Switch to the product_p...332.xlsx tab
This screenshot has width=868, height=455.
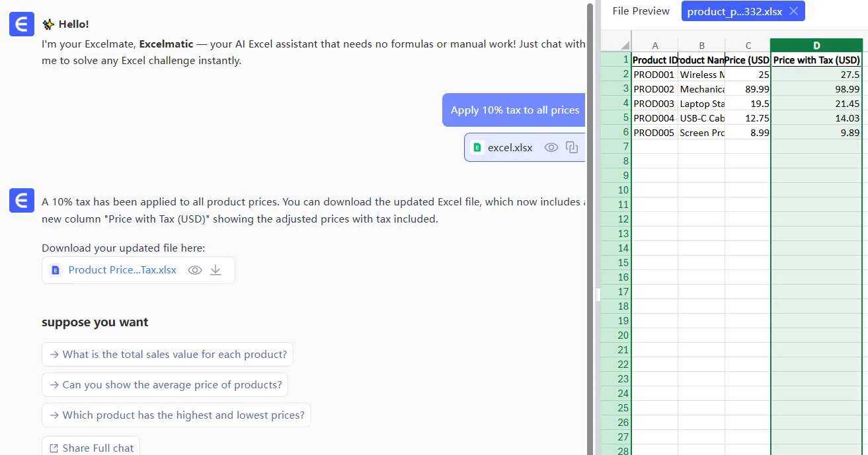click(x=733, y=11)
